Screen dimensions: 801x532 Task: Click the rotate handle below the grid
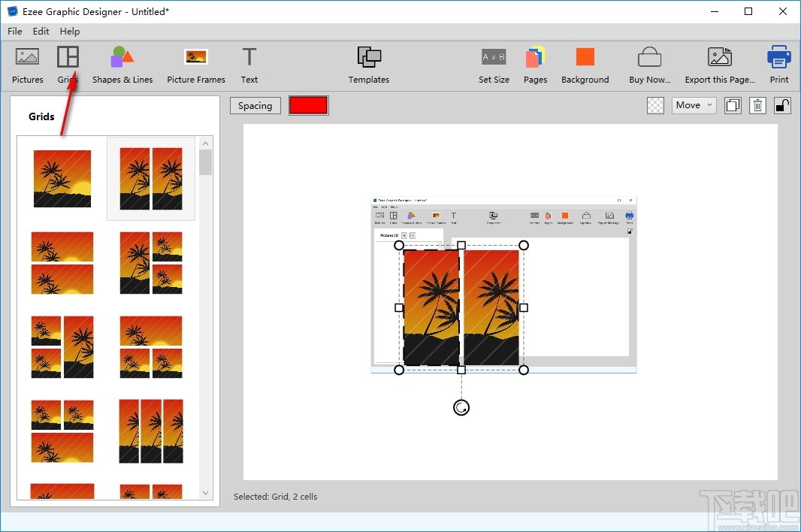[461, 407]
